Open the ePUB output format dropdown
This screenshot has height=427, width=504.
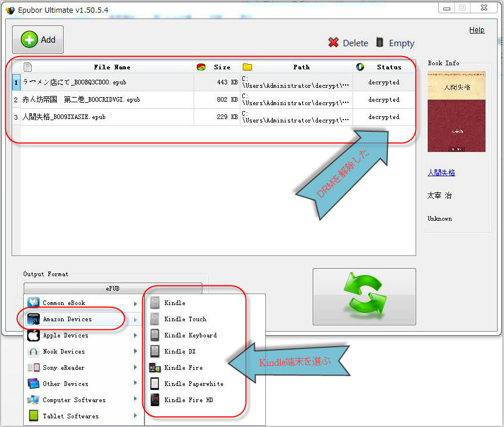(113, 288)
